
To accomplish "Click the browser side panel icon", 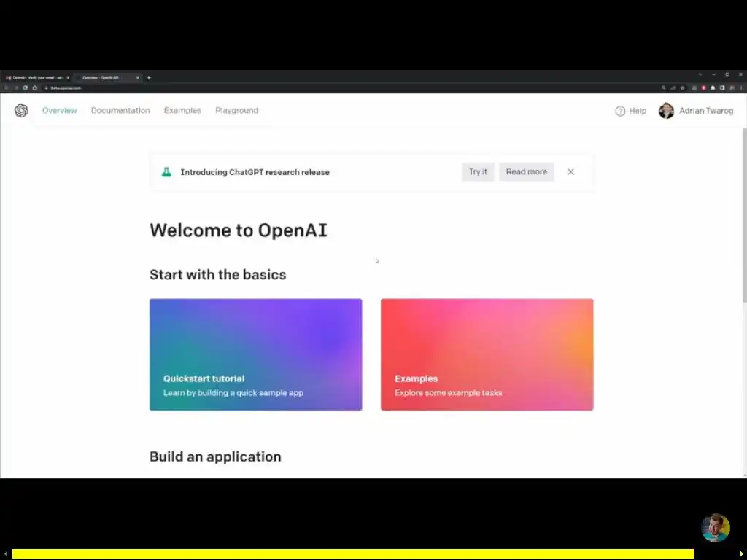I will 722,87.
